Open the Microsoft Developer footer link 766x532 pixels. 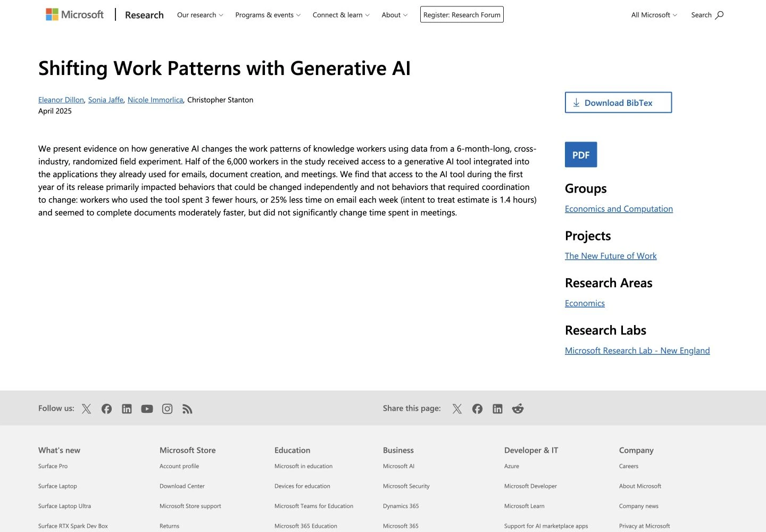coord(530,486)
